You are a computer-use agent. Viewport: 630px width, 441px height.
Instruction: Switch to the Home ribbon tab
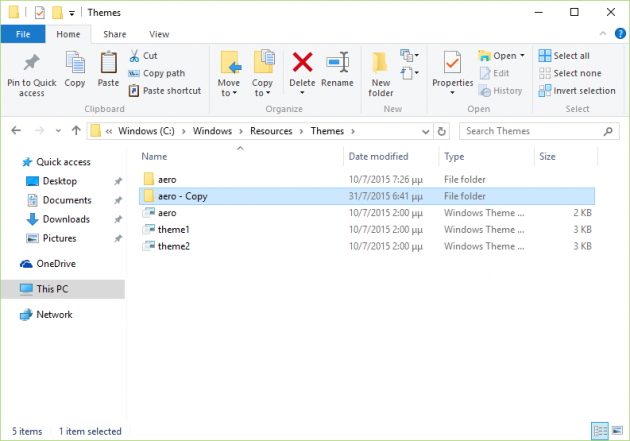point(68,34)
